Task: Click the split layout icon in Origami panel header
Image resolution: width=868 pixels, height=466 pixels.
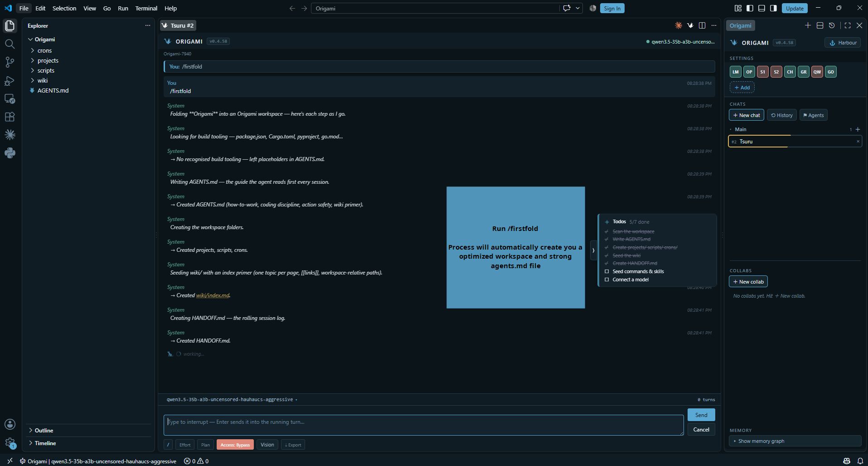Action: (820, 25)
